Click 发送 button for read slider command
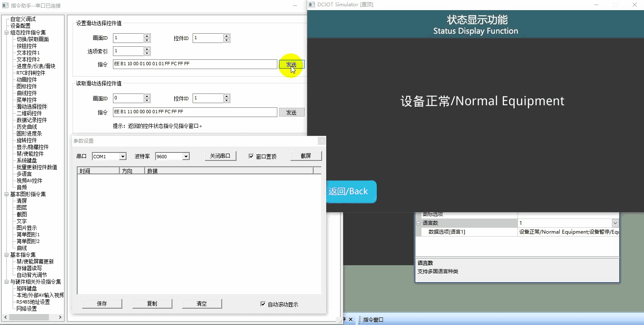Screen dimensions: 644x325 click(x=291, y=112)
